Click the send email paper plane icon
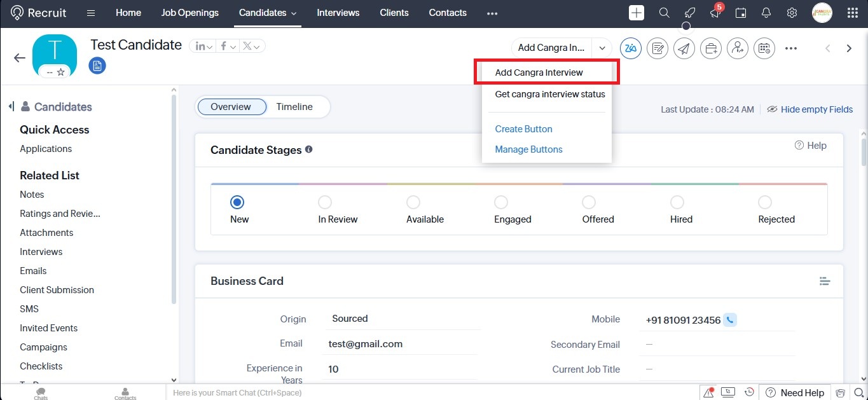 click(x=684, y=48)
